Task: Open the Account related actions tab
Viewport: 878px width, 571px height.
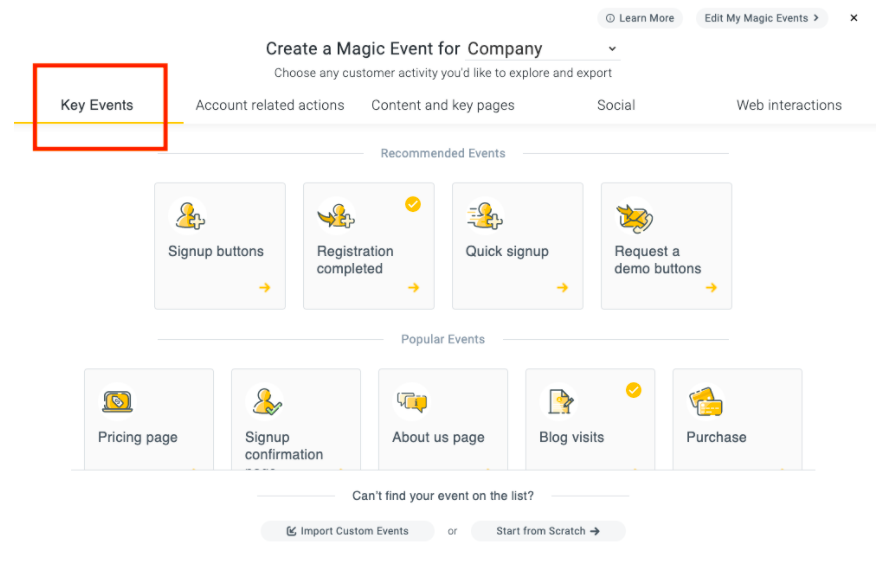Action: (x=270, y=105)
